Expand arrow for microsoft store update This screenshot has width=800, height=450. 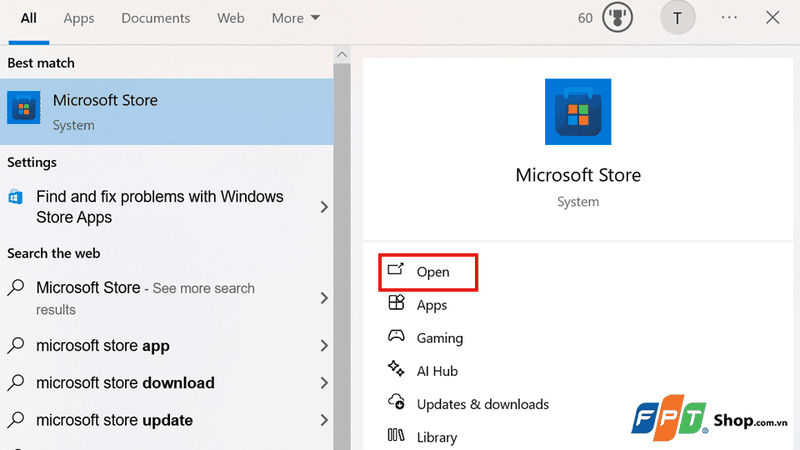click(324, 420)
